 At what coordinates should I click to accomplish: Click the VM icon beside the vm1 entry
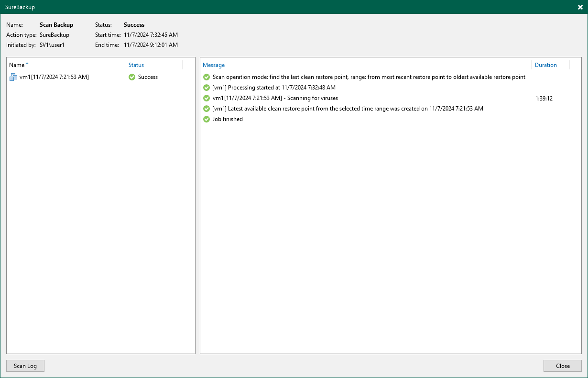pos(13,77)
